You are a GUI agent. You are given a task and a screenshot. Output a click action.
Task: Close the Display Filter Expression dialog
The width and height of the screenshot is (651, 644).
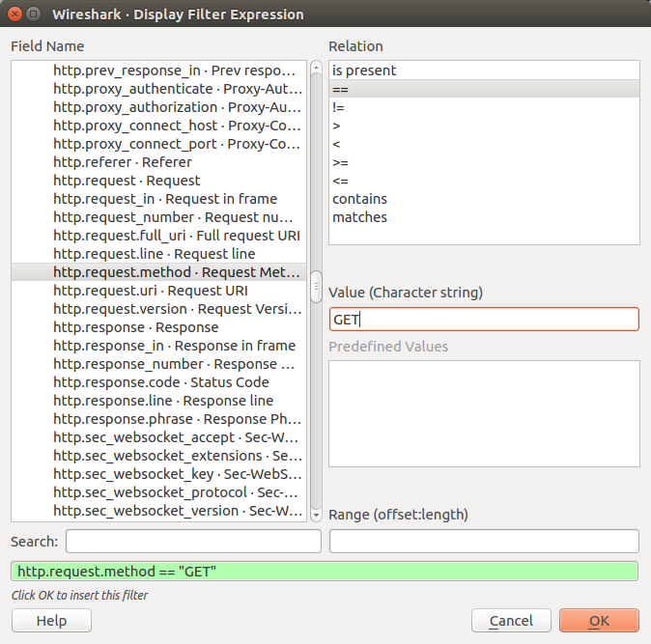14,14
